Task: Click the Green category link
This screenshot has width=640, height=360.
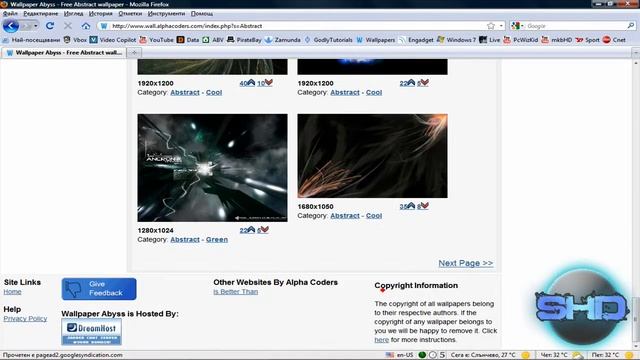Action: coord(217,240)
